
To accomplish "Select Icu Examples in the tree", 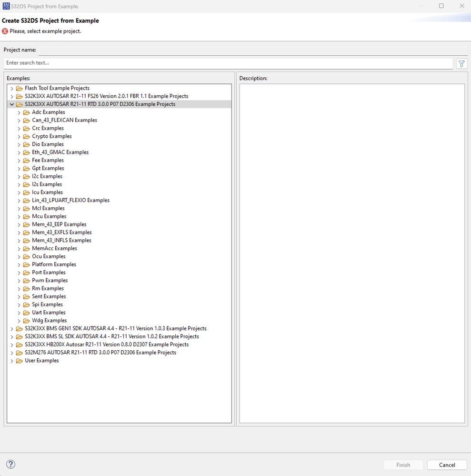I will point(47,192).
